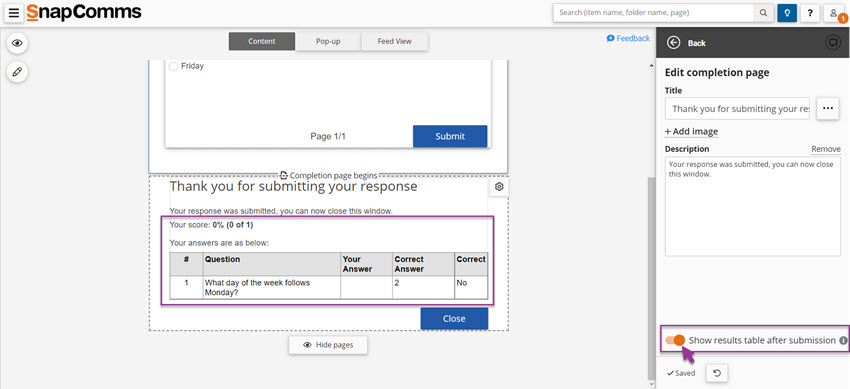Viewport: 850px width, 389px height.
Task: Click the Back arrow icon
Action: pyautogui.click(x=674, y=43)
